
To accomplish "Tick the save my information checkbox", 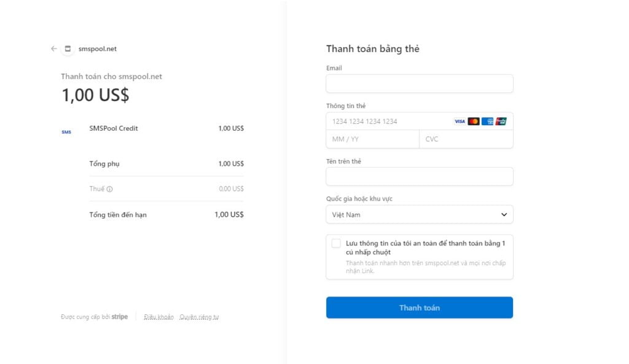I will pyautogui.click(x=336, y=243).
